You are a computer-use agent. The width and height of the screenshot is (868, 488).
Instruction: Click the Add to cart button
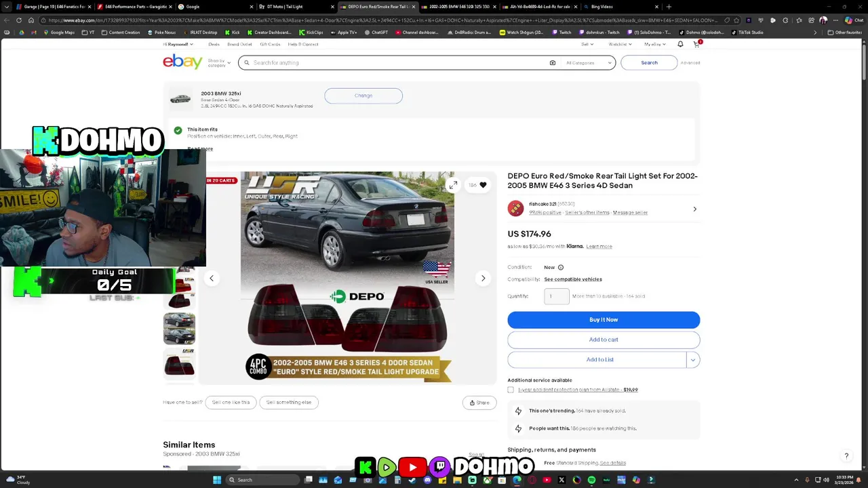[604, 340]
